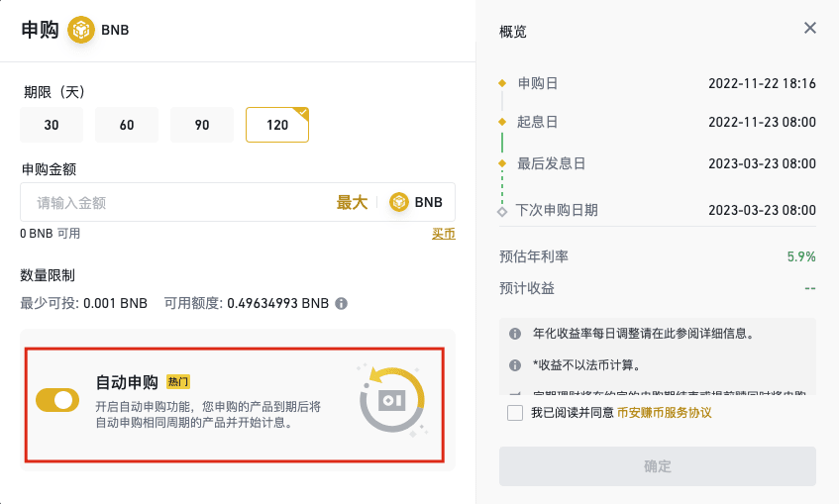Close the 概览 overview panel
The height and width of the screenshot is (504, 839).
(810, 28)
